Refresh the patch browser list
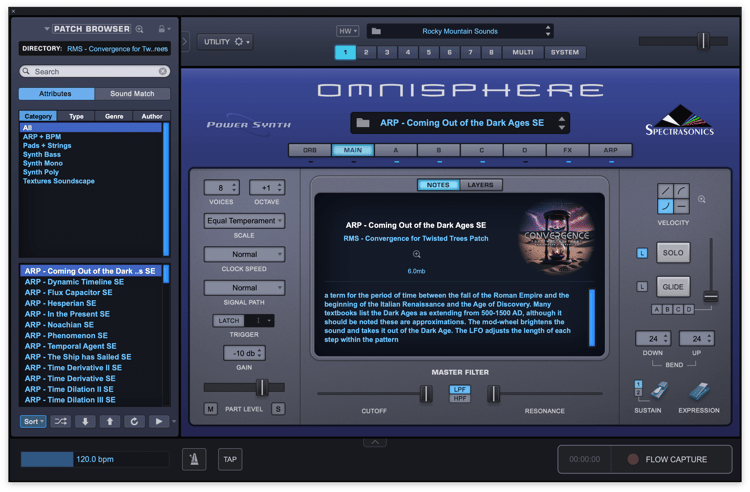The width and height of the screenshot is (750, 492). 134,421
